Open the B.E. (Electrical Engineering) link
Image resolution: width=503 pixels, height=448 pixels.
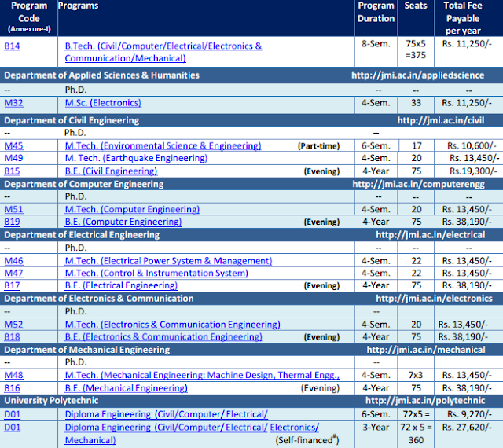121,285
